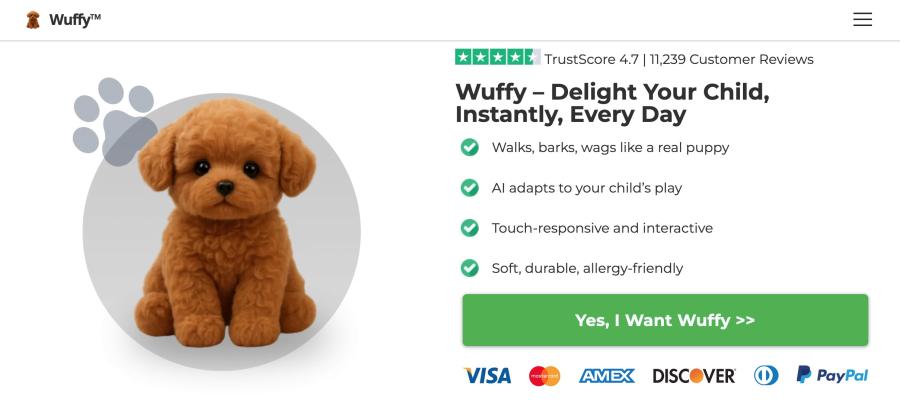Viewport: 900px width, 406px height.
Task: Click the TrustScore 4.7 text
Action: 592,59
